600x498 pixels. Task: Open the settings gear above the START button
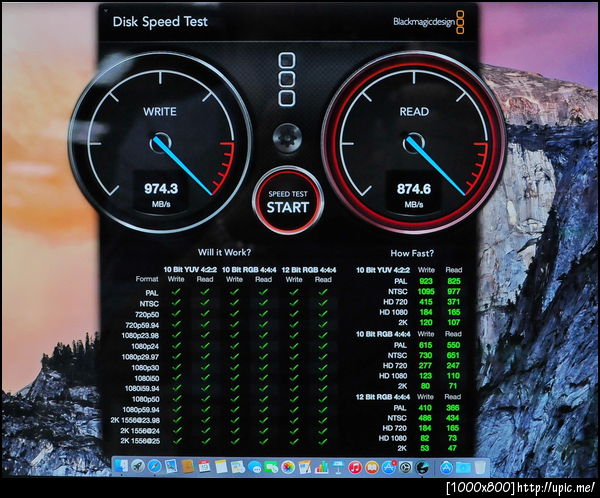[x=287, y=138]
